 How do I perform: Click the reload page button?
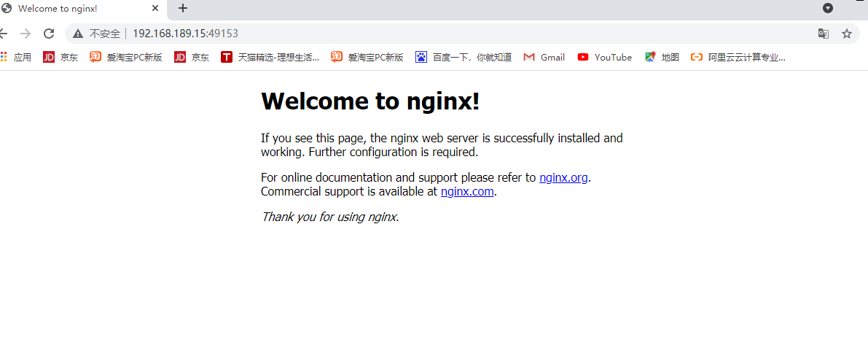(49, 34)
